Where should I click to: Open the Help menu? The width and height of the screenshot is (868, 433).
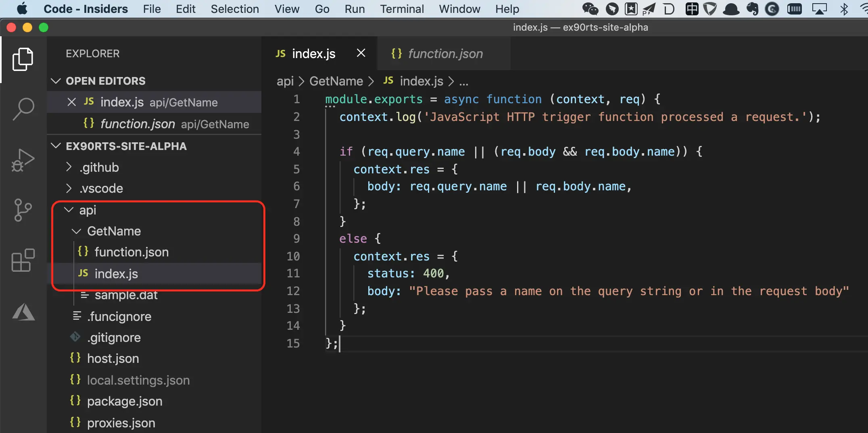coord(507,9)
